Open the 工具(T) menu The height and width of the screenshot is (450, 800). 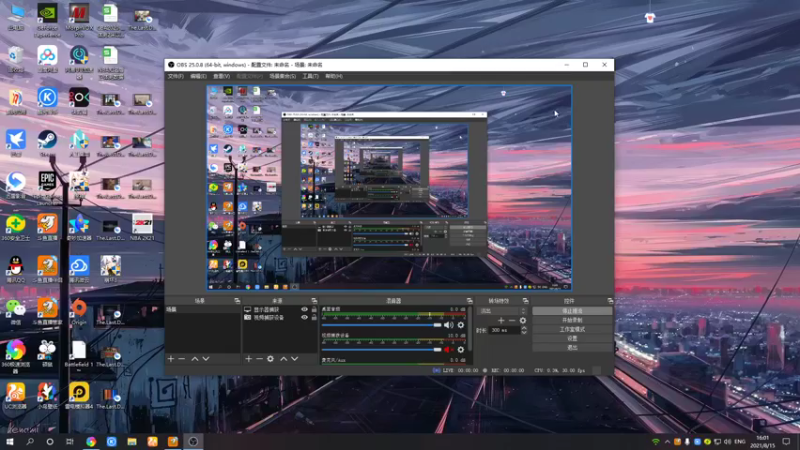310,76
